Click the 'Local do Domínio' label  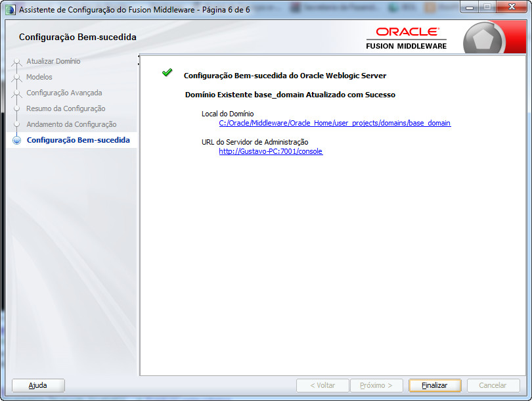pyautogui.click(x=228, y=114)
